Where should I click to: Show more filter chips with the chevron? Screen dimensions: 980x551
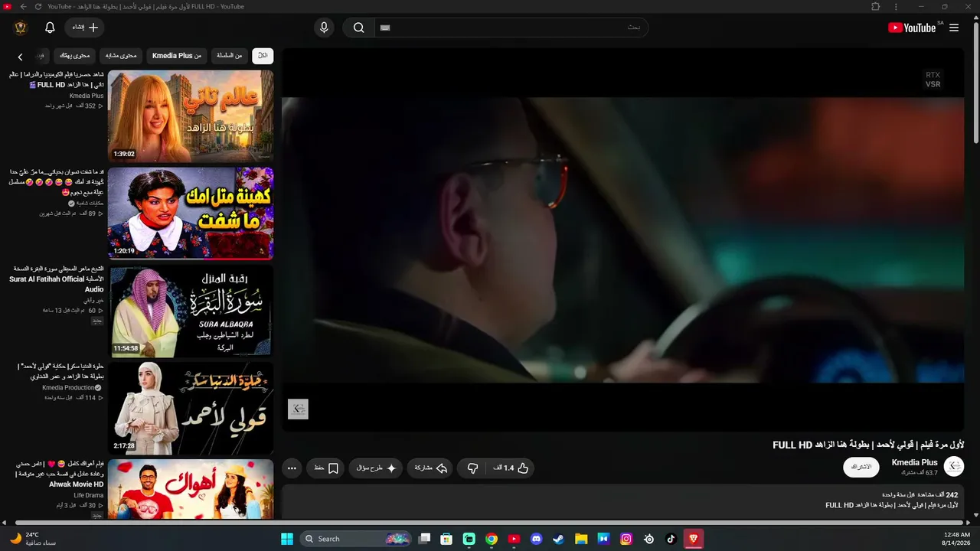coord(21,57)
